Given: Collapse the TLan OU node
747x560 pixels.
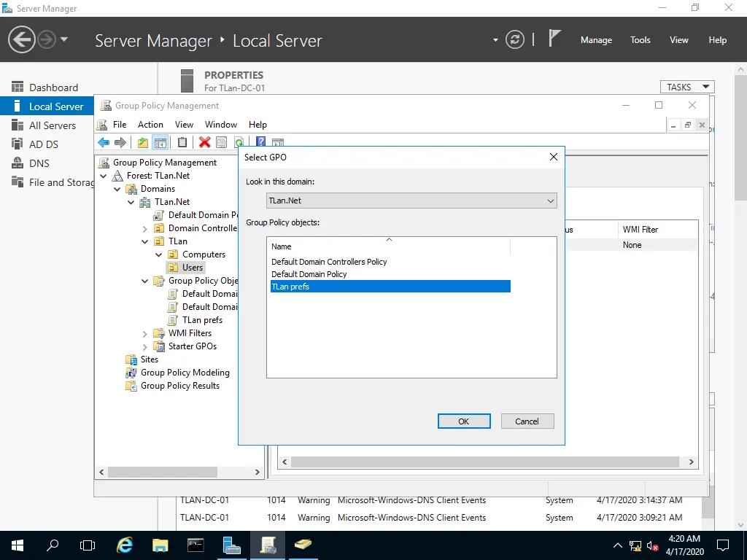Looking at the screenshot, I should click(145, 241).
